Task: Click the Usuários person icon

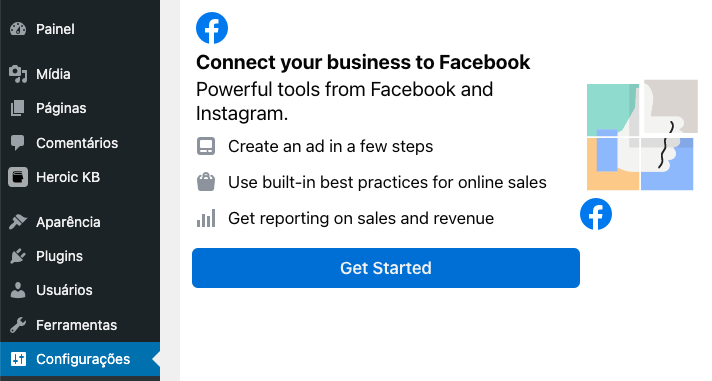Action: click(18, 290)
